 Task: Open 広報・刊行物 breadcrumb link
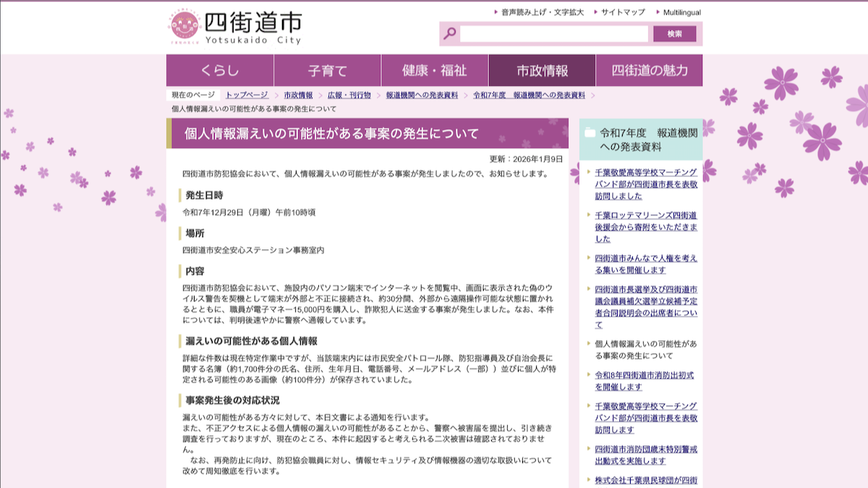(x=349, y=95)
